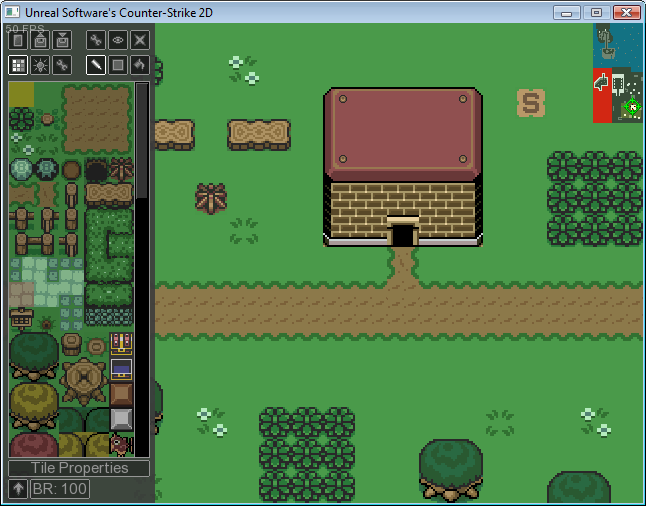Select the wooden bench tile in palette
646x506 pixels.
click(x=109, y=195)
